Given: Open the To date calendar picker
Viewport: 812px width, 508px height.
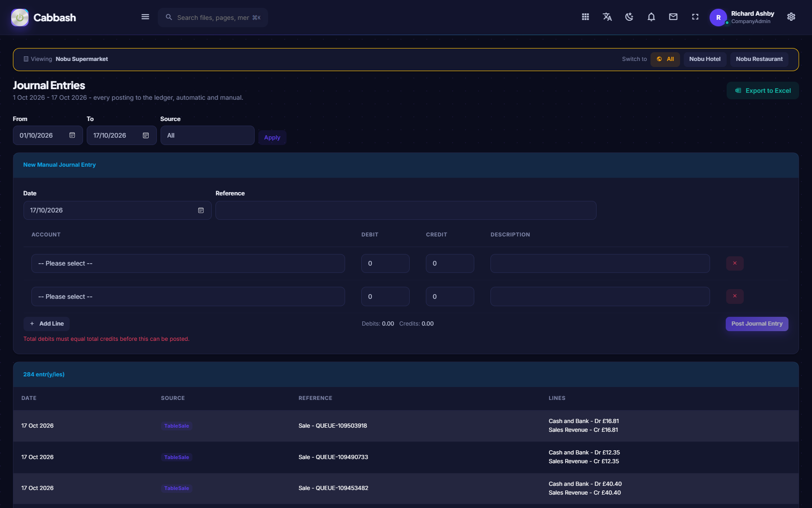Looking at the screenshot, I should (146, 135).
